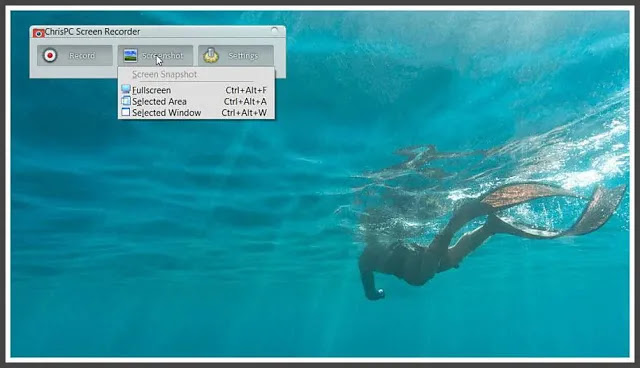Click the ChrisPC Screen Recorder camera logo

point(38,33)
